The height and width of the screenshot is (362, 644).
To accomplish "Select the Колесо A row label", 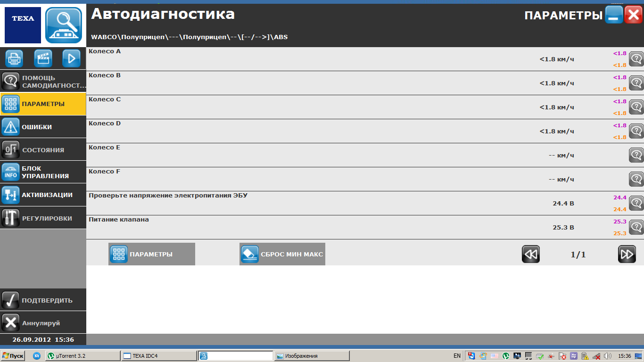I will [105, 51].
